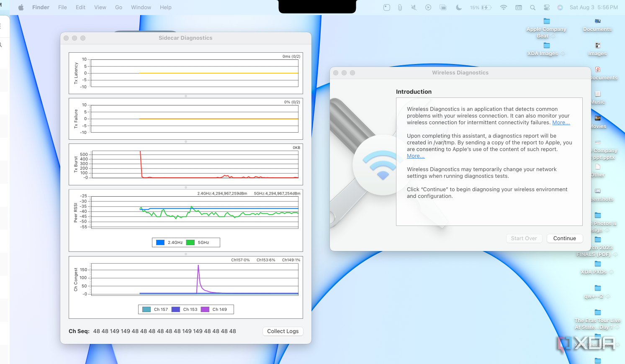This screenshot has width=625, height=364.
Task: Click the 0% (0/2) failure readout
Action: coord(292,102)
